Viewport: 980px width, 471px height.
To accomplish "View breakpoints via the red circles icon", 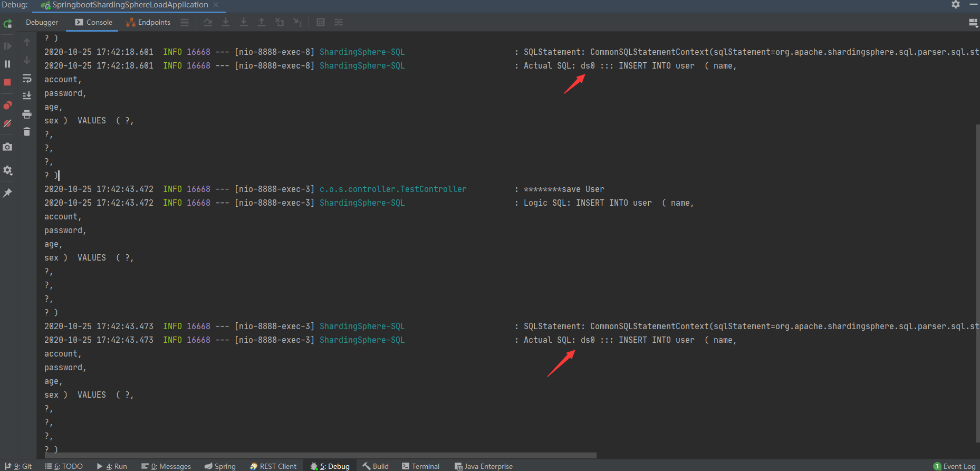I will tap(8, 105).
